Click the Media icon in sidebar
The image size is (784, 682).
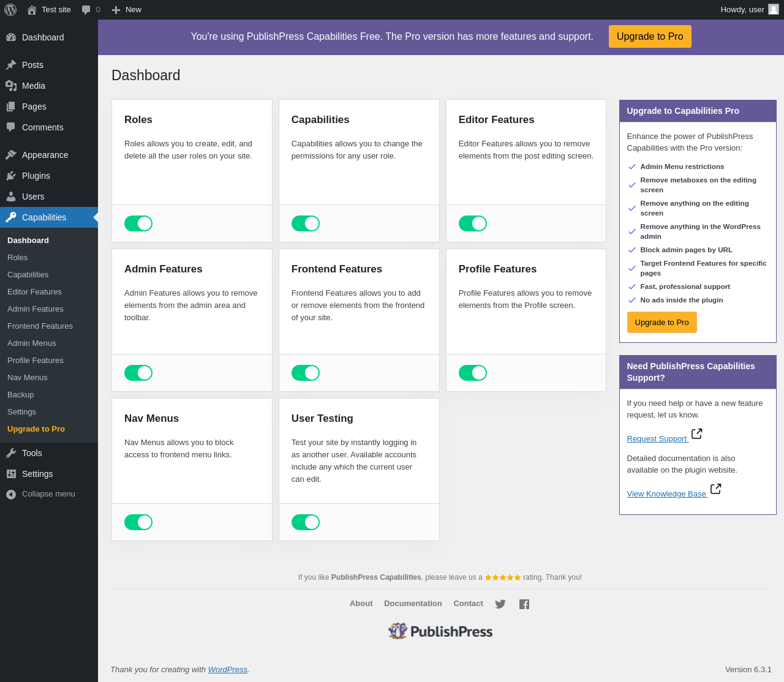(11, 86)
